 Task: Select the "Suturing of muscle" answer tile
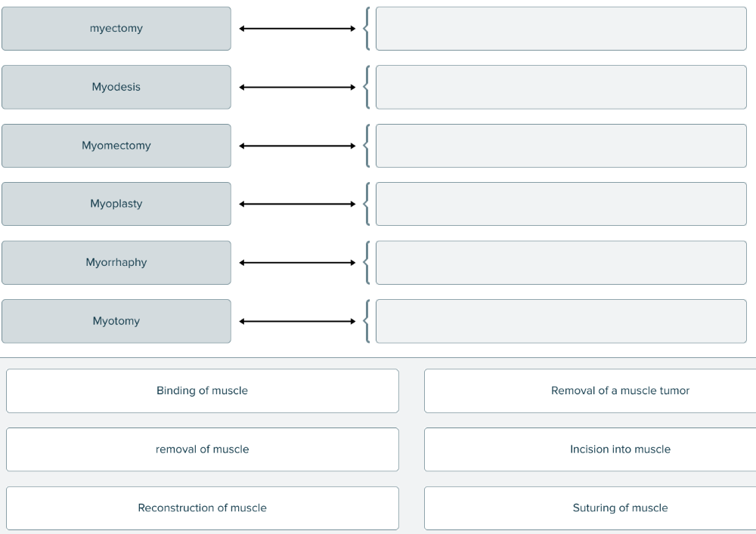click(x=590, y=508)
